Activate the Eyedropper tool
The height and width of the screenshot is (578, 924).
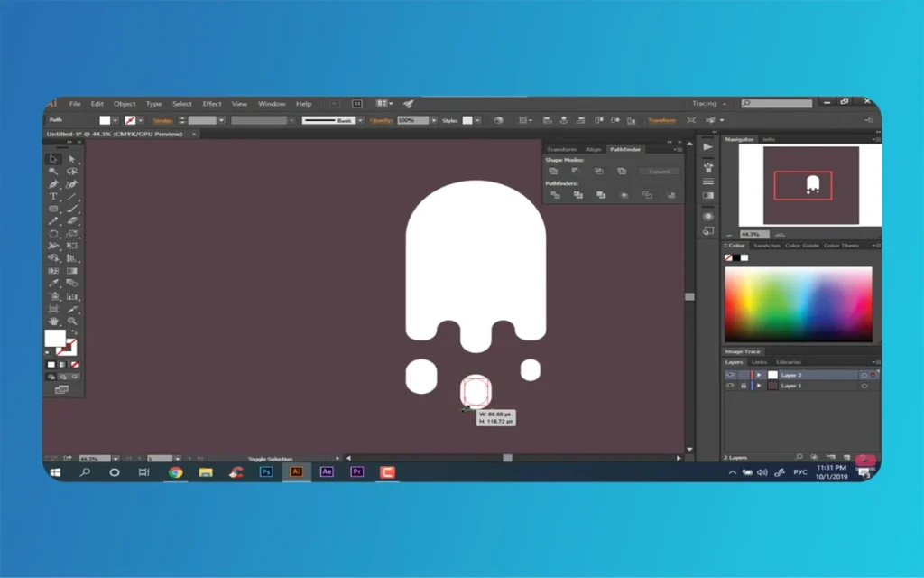click(53, 283)
